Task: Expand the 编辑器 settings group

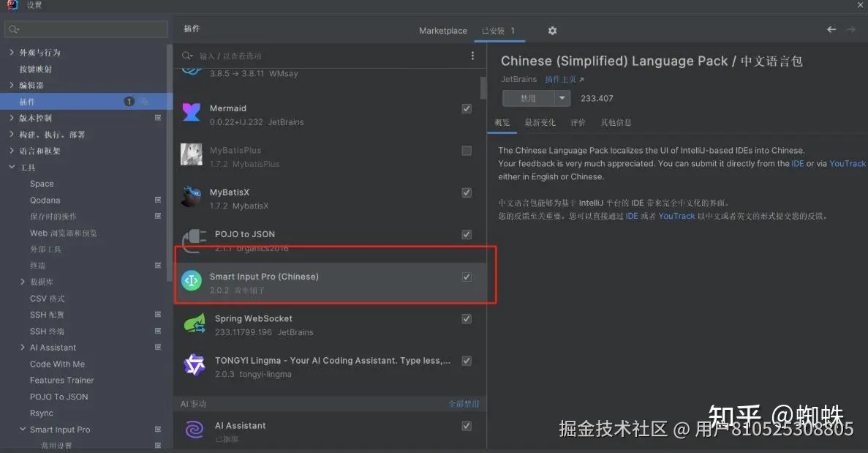Action: pos(12,85)
